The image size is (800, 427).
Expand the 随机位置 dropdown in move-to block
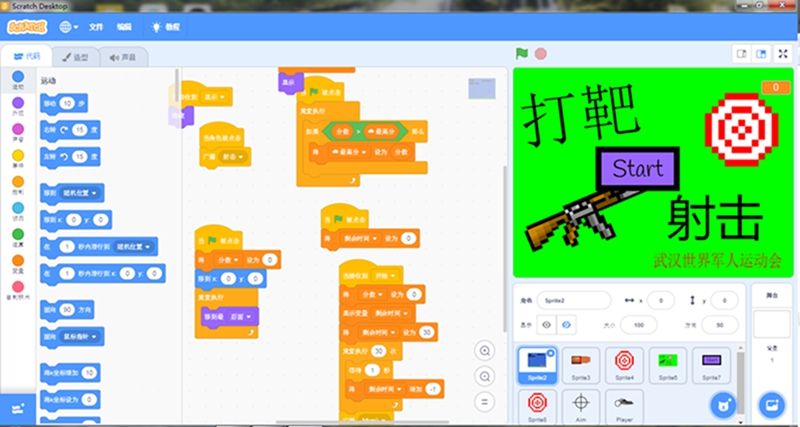click(80, 193)
